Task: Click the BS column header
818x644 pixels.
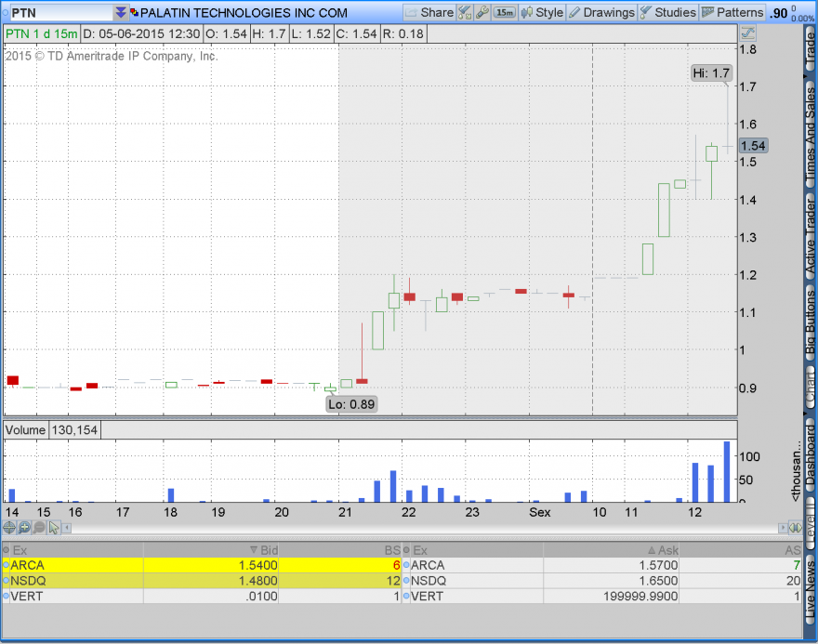Action: 340,550
